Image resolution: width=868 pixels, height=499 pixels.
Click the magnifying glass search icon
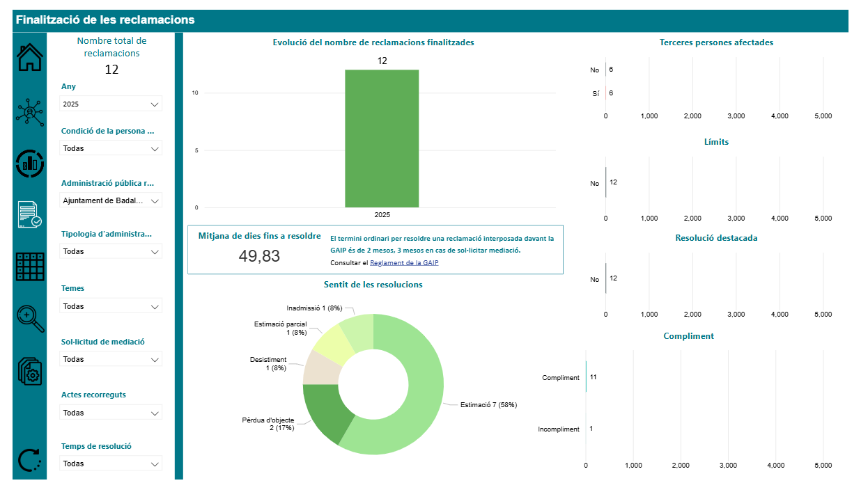point(29,319)
